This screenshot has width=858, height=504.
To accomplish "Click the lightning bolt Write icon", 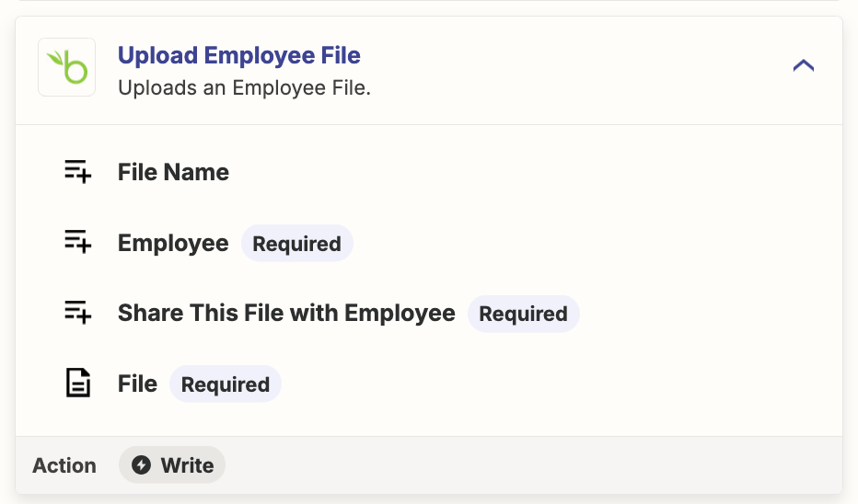I will click(x=141, y=465).
